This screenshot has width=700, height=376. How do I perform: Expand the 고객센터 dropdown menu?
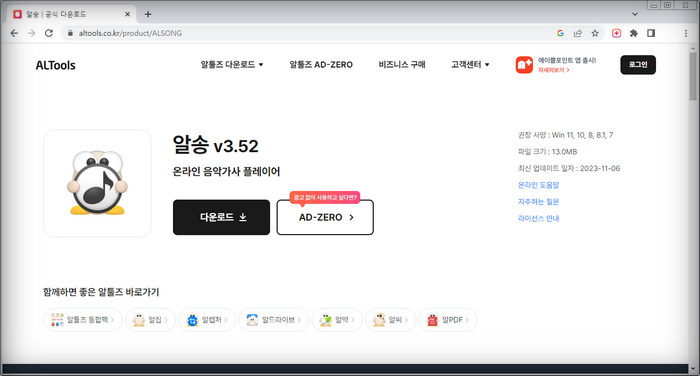point(470,65)
